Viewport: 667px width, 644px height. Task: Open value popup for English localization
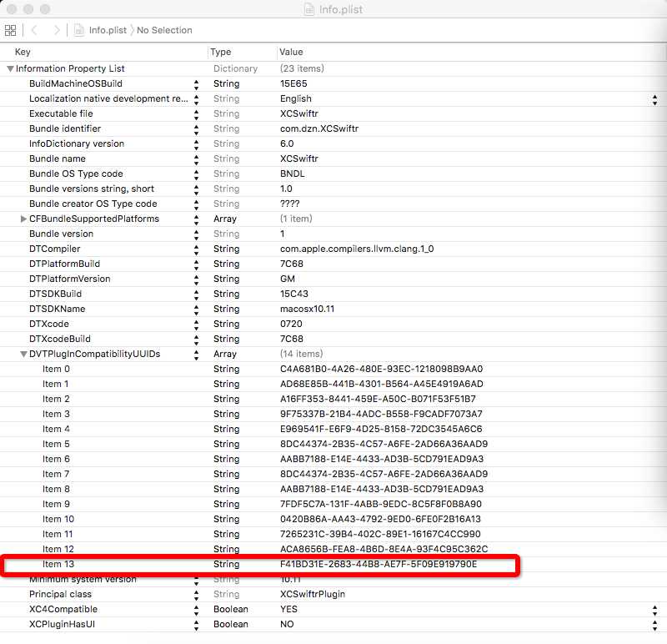(x=654, y=100)
